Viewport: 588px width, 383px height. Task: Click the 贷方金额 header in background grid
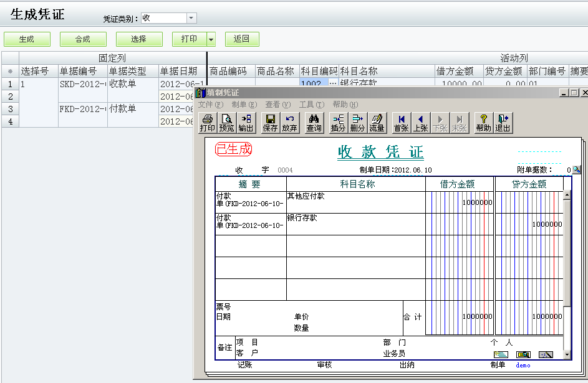click(x=505, y=71)
